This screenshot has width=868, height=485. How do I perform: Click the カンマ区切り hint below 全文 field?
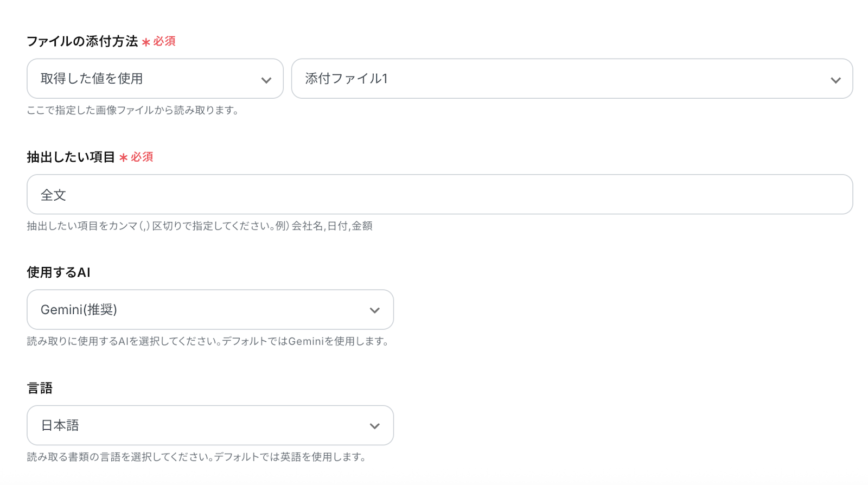click(x=199, y=226)
